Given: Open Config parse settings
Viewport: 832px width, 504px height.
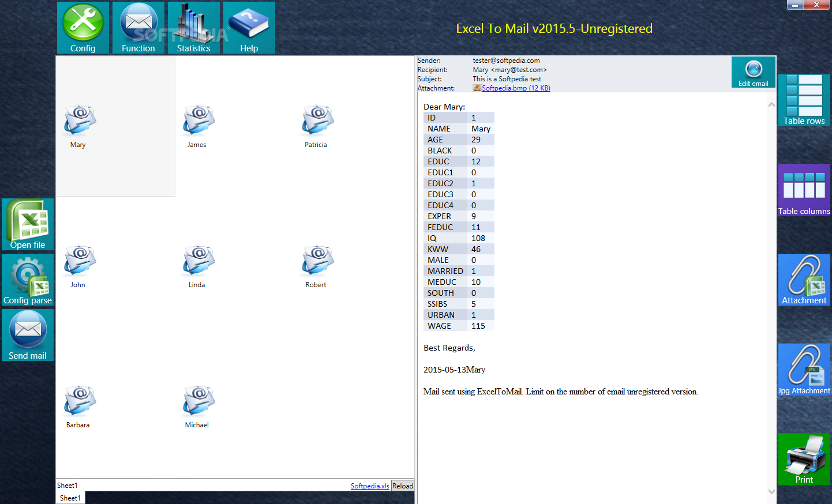Looking at the screenshot, I should 28,280.
